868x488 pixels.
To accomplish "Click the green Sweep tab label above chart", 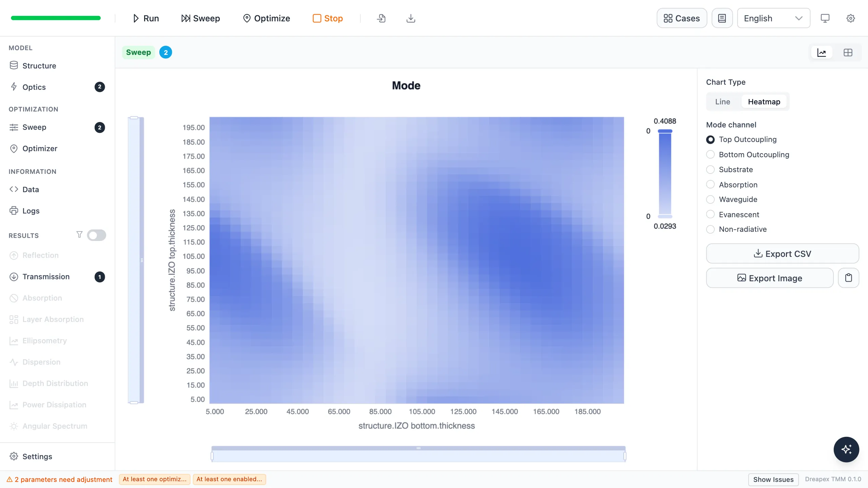I will click(138, 53).
